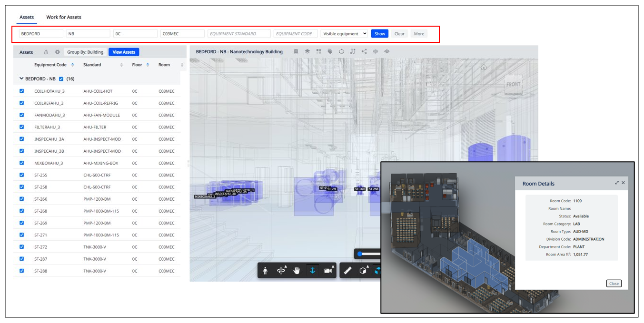Click the share nodes icon in viewer header

tap(364, 51)
